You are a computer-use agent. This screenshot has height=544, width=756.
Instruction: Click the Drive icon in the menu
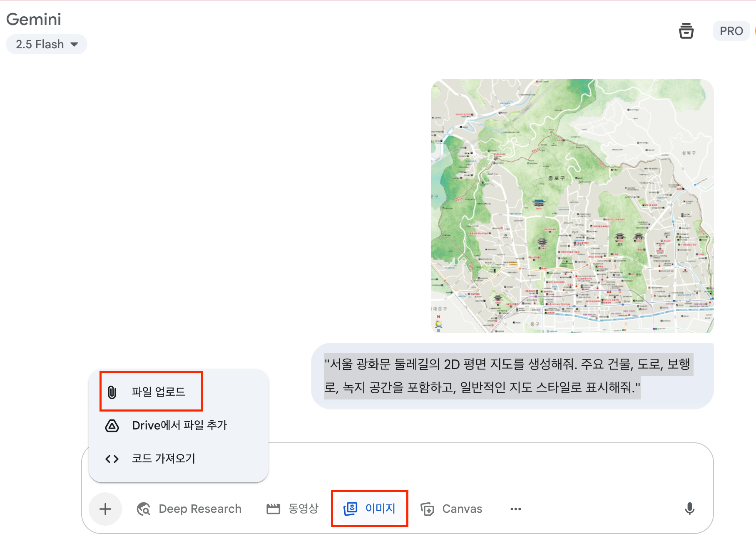[112, 425]
